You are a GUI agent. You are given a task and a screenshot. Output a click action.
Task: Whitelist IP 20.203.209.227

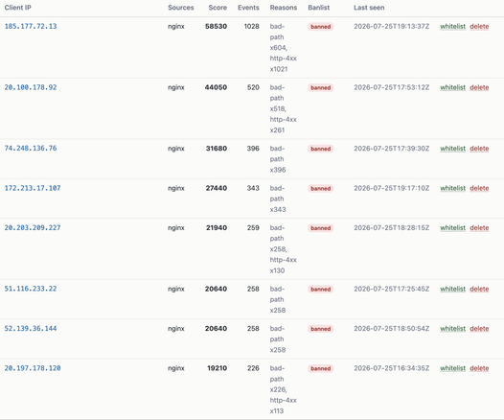[452, 227]
